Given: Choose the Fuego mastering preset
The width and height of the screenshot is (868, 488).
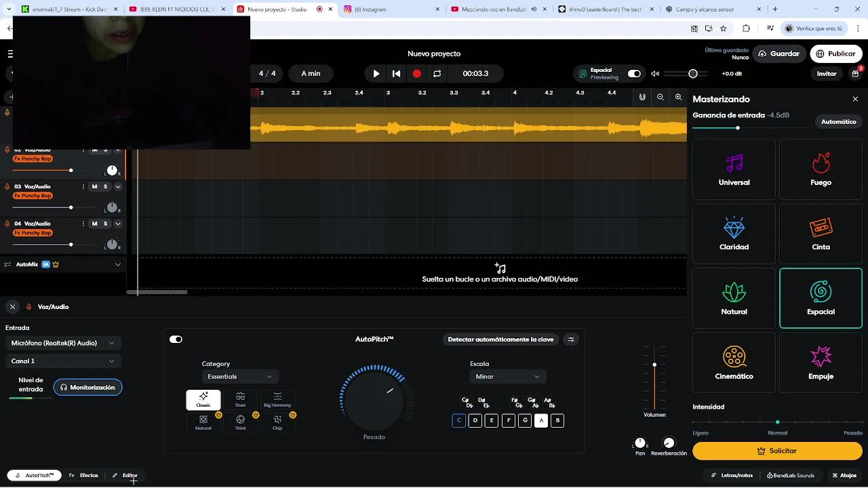Looking at the screenshot, I should coord(821,169).
